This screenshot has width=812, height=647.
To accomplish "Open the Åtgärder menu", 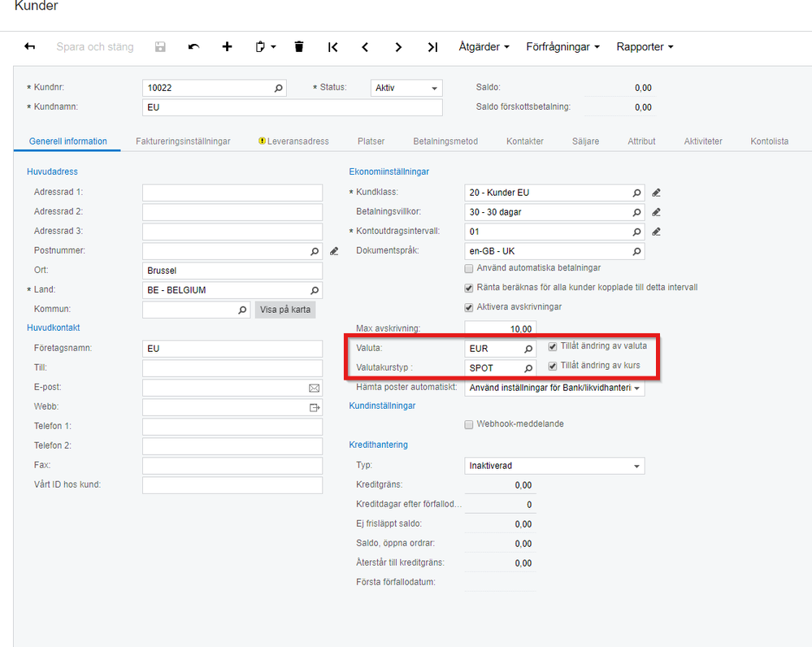I will coord(484,46).
